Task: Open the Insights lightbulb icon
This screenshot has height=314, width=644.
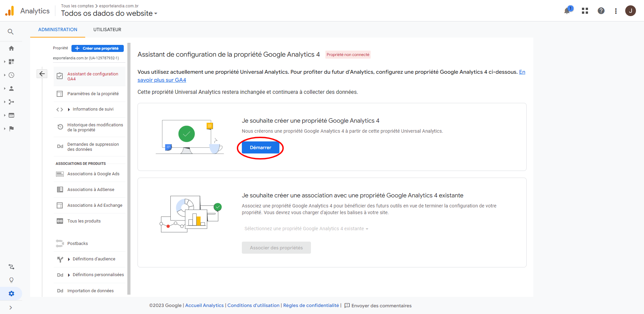Action: [x=11, y=280]
